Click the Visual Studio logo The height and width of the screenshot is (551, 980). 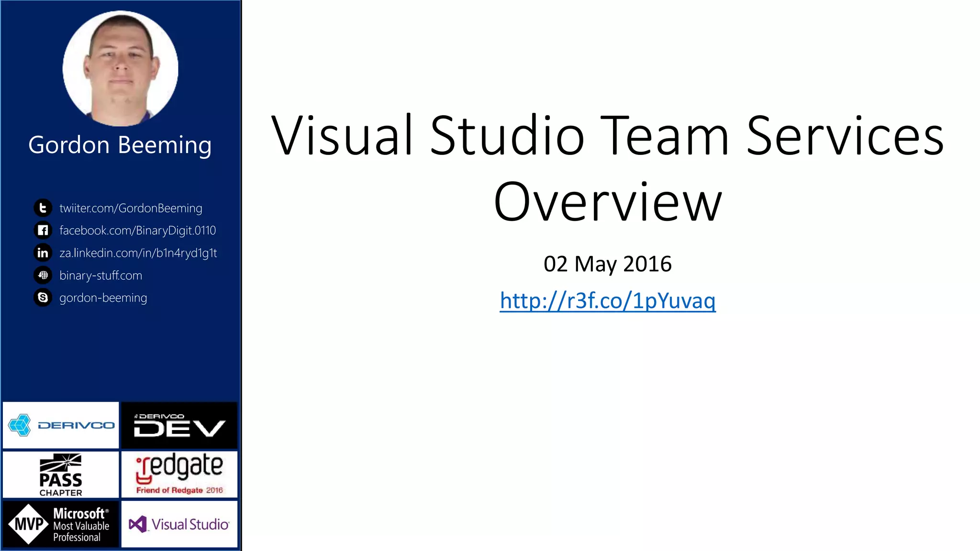click(x=179, y=524)
